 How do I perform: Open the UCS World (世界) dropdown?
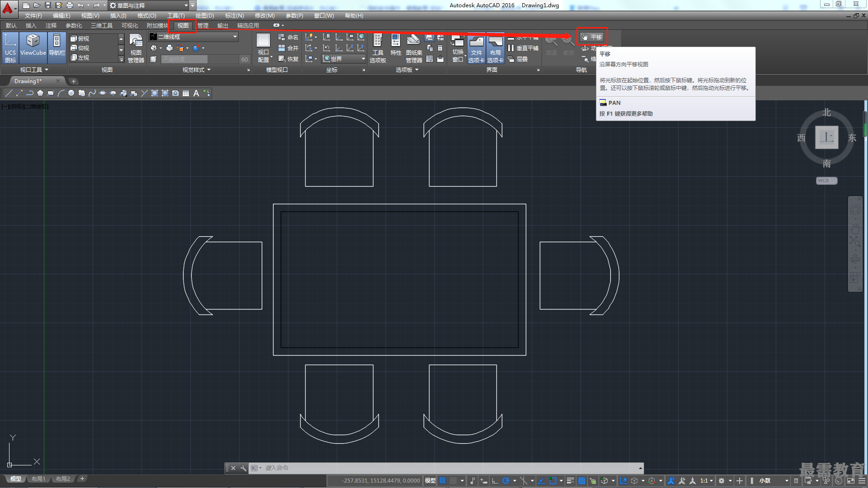(x=344, y=59)
